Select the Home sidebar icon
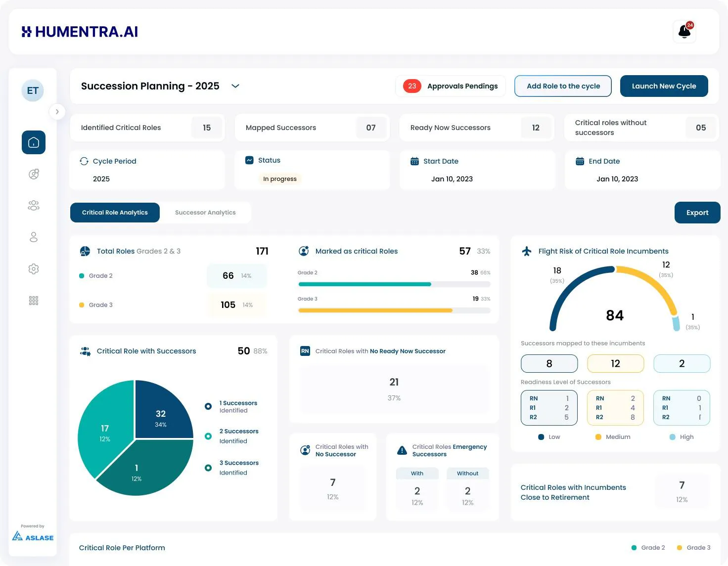The image size is (728, 566). click(x=34, y=142)
